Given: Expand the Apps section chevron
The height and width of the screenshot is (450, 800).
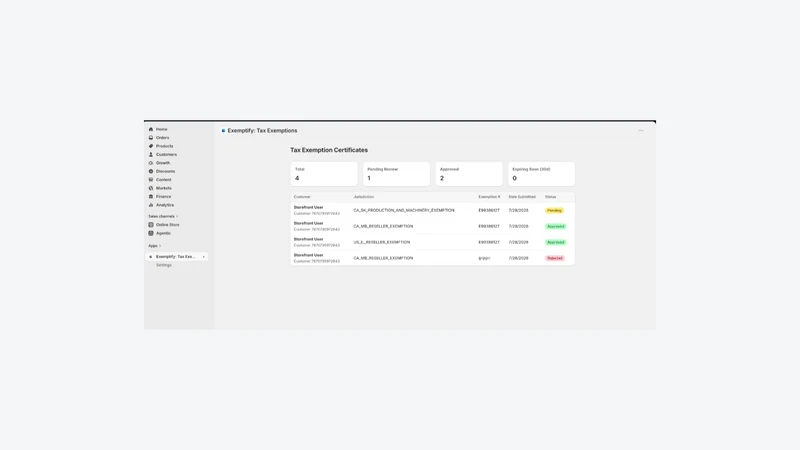Looking at the screenshot, I should pyautogui.click(x=160, y=246).
